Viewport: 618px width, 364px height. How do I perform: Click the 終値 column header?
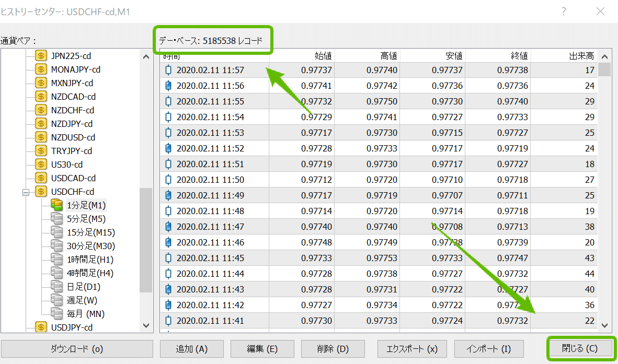[x=498, y=56]
